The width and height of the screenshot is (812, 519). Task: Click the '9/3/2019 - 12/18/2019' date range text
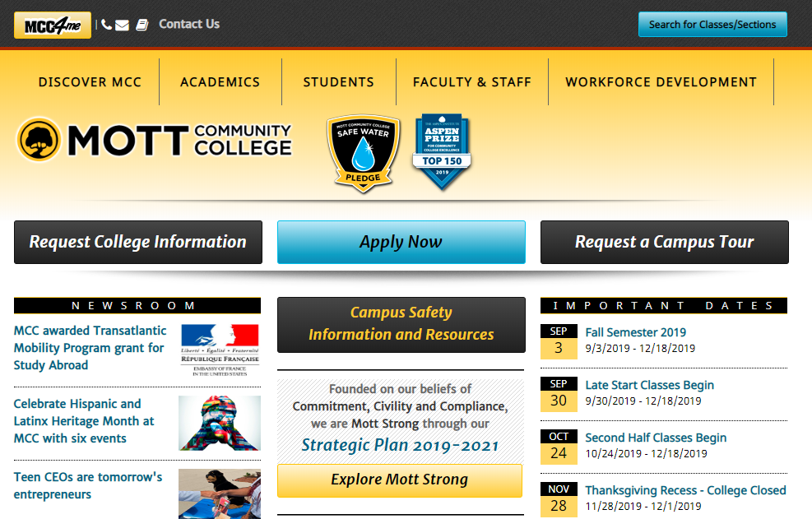pyautogui.click(x=640, y=348)
